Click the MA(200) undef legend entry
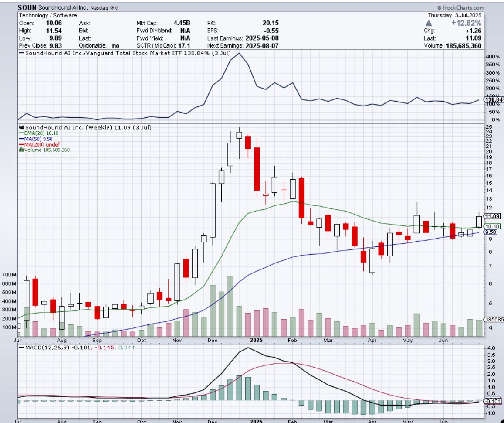Viewport: 504px width, 423px height. click(x=39, y=145)
